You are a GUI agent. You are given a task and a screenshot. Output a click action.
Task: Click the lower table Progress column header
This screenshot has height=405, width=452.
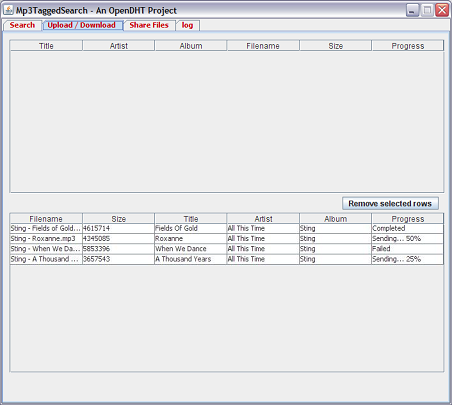[408, 219]
